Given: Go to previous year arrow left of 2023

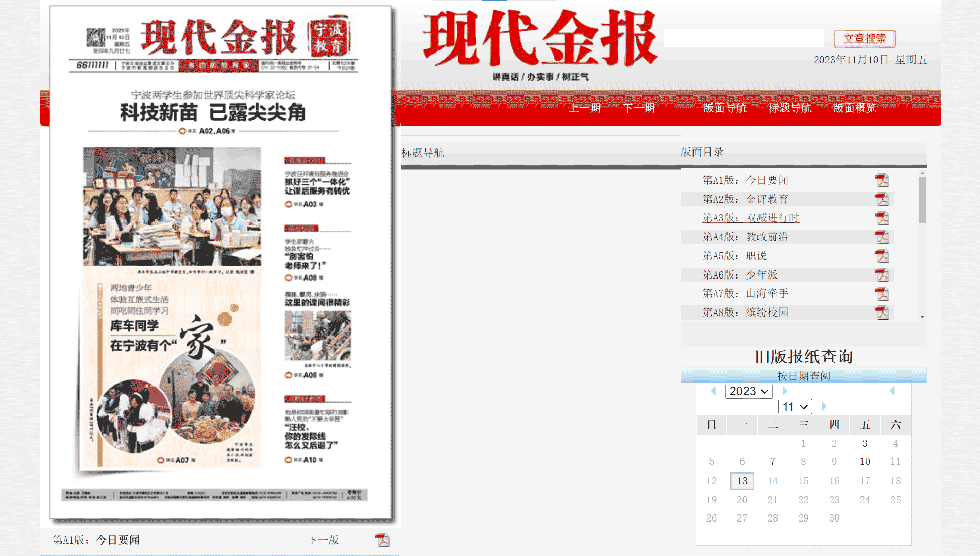Looking at the screenshot, I should [x=714, y=391].
